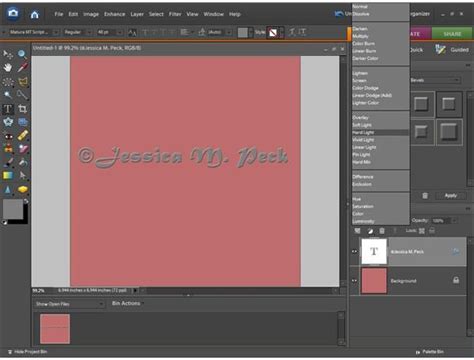Click the Create Warped Text icon
474x360 pixels.
(292, 32)
